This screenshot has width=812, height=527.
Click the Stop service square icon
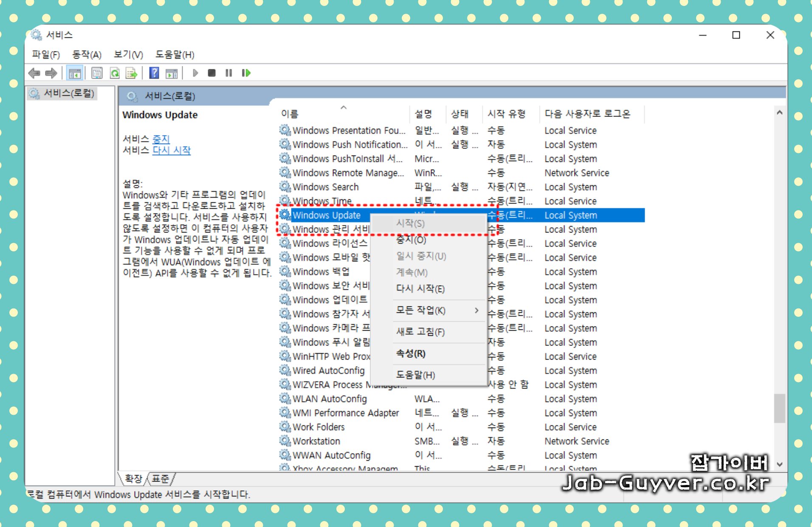tap(211, 73)
